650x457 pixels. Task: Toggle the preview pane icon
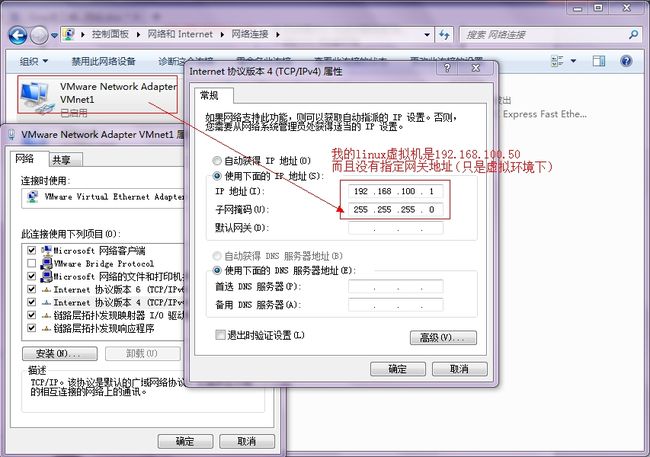pyautogui.click(x=599, y=61)
